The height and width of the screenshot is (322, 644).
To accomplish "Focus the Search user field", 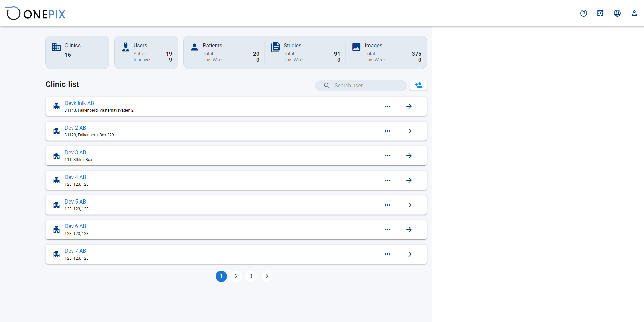I will click(361, 86).
